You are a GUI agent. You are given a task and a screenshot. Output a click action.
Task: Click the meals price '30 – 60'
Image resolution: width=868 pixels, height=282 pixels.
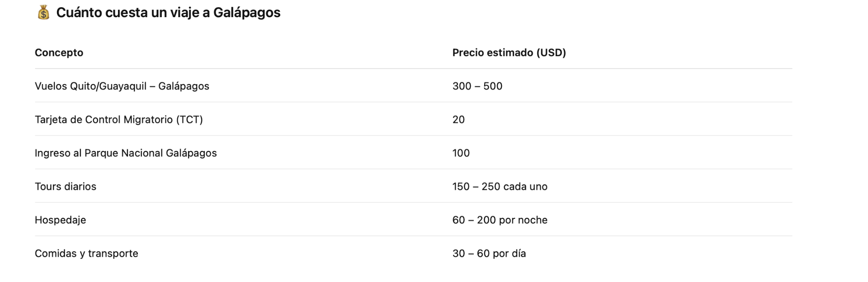click(x=471, y=253)
